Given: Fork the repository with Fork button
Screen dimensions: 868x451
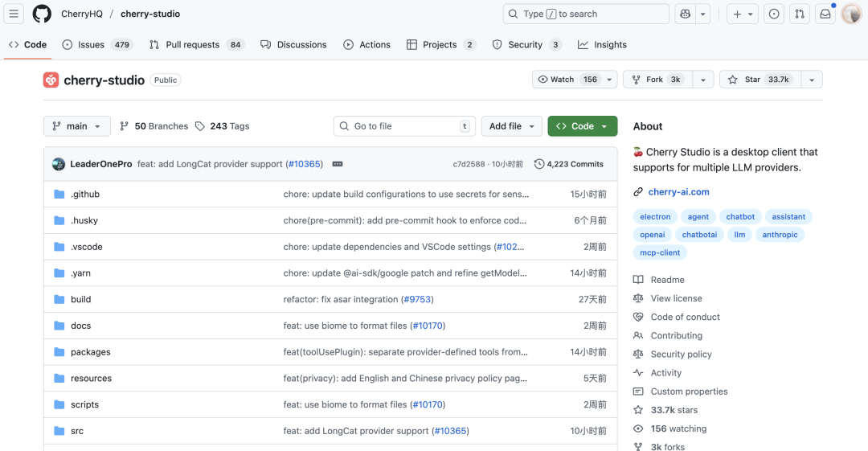Looking at the screenshot, I should [657, 80].
